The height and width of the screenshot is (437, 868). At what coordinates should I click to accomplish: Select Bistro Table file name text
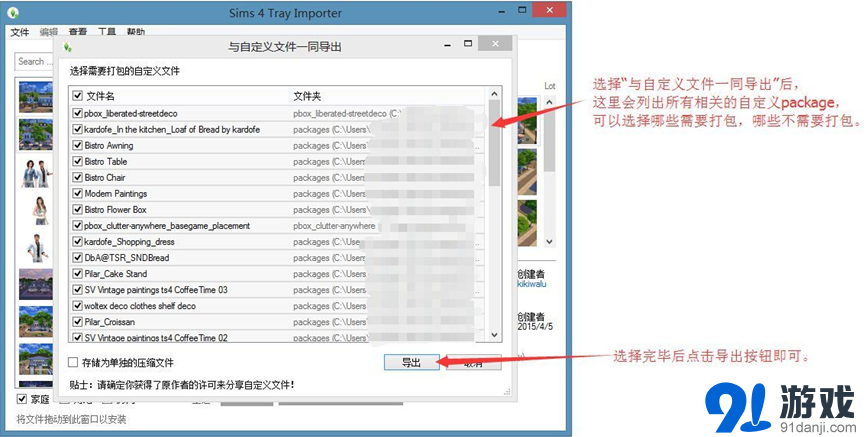106,161
